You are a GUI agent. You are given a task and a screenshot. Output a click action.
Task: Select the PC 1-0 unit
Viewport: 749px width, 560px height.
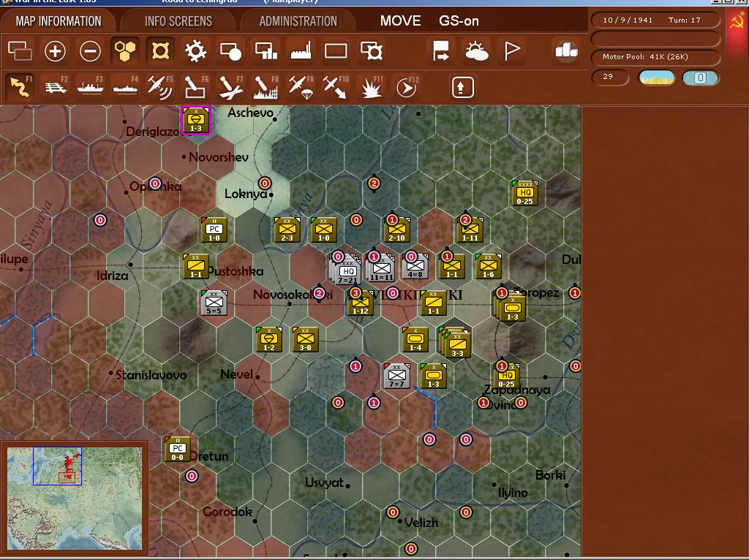click(x=214, y=230)
